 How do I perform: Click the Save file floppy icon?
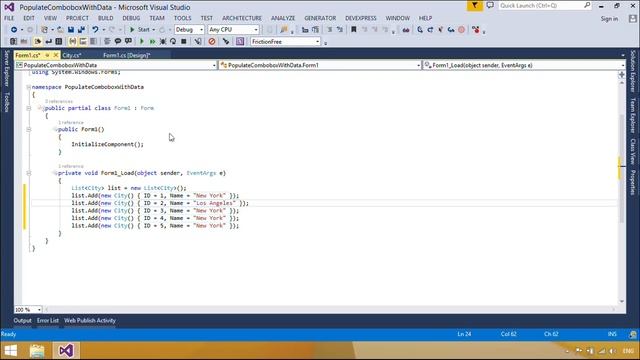[71, 30]
